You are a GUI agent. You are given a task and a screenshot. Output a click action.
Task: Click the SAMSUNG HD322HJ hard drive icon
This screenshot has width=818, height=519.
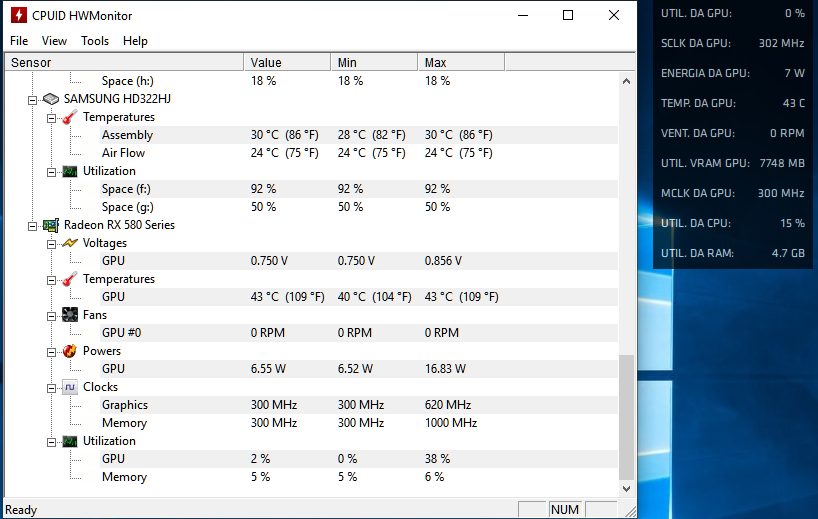(51, 99)
